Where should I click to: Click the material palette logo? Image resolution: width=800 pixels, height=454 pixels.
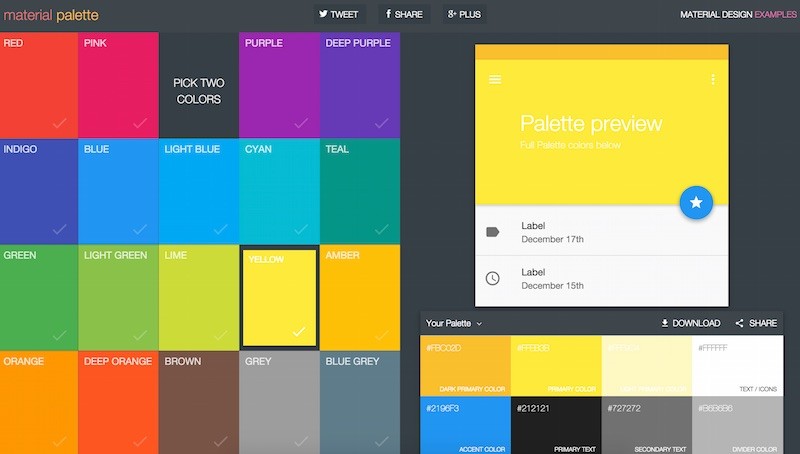(50, 16)
